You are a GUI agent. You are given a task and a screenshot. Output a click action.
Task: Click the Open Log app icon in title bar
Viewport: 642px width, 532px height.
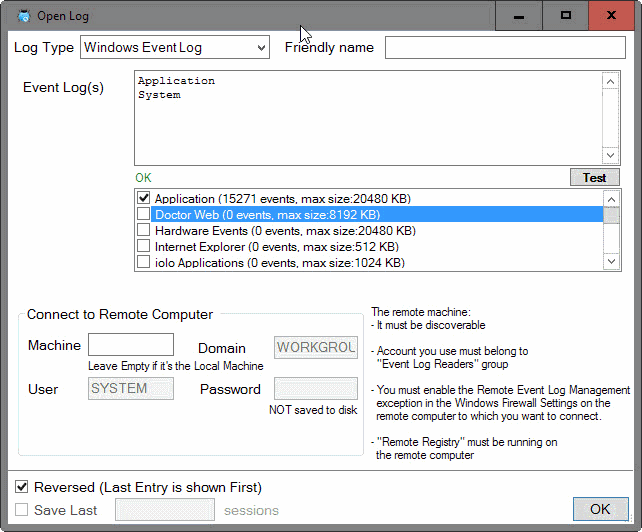24,16
